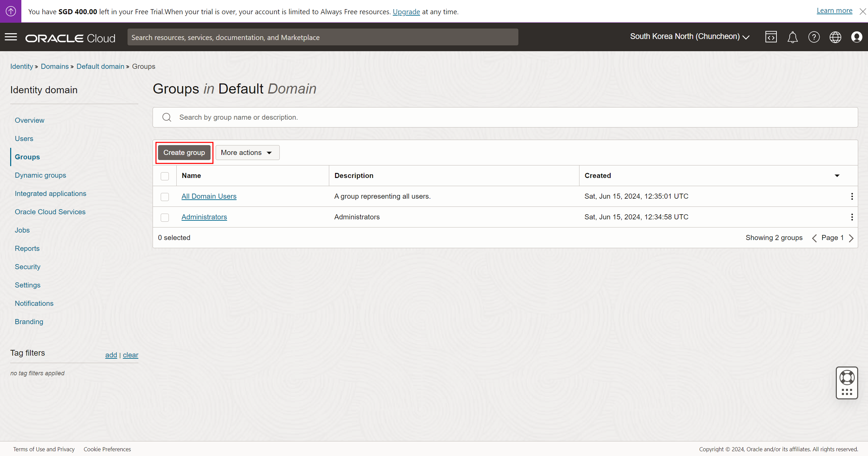The image size is (868, 456).
Task: Click the Create group button
Action: [184, 153]
